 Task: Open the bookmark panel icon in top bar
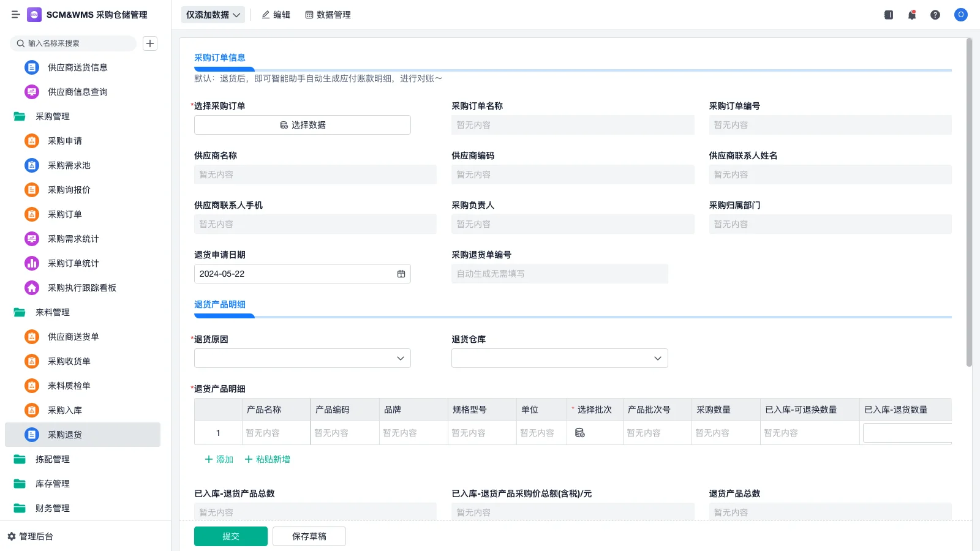coord(889,15)
